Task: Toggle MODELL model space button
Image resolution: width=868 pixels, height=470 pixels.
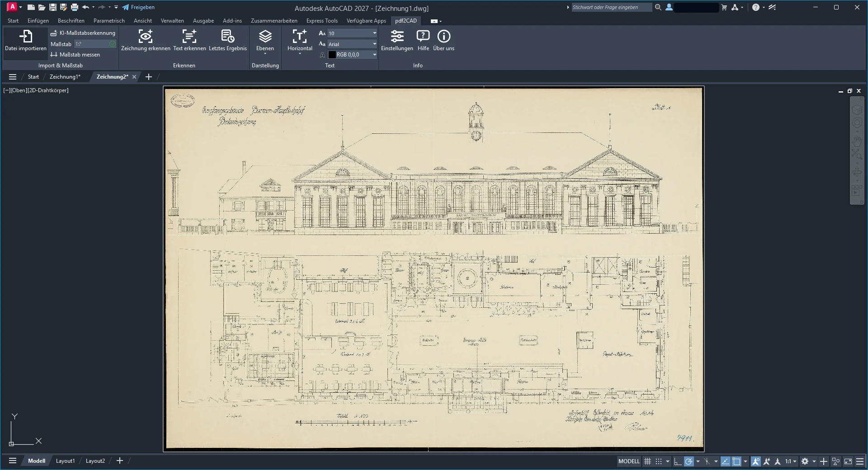Action: click(x=629, y=461)
